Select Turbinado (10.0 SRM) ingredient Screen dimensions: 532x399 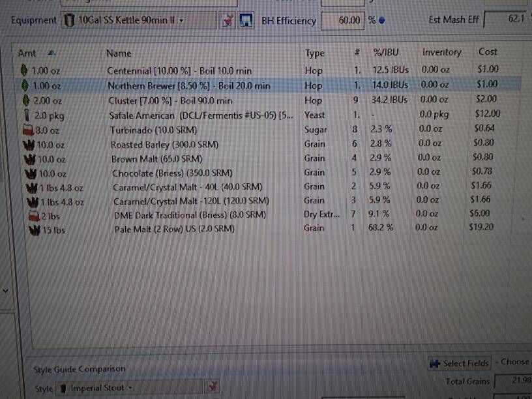[x=153, y=130]
